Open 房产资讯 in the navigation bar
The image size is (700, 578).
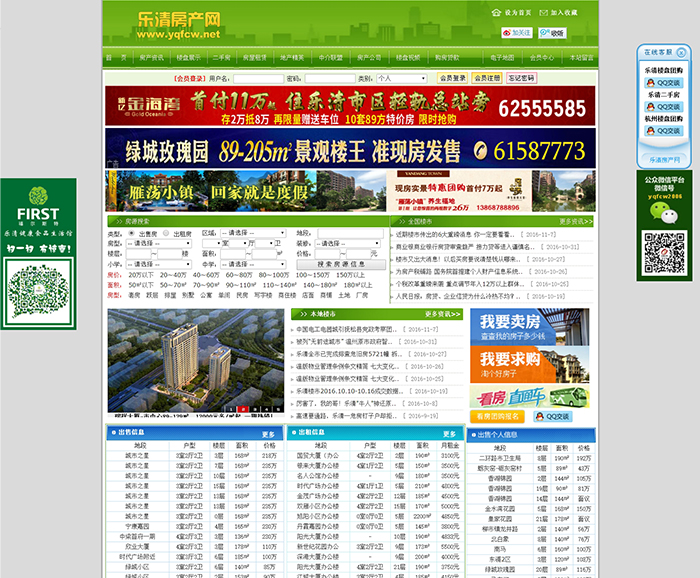(x=151, y=58)
